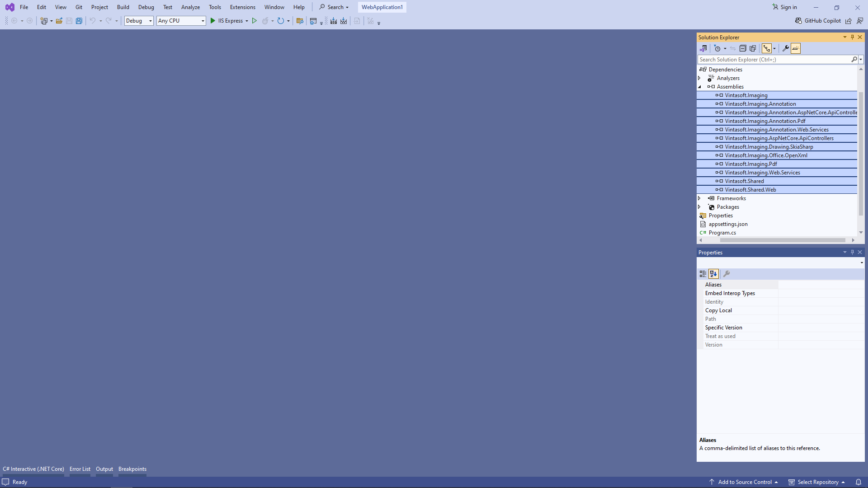868x488 pixels.
Task: Click the Hot Reload flame icon
Action: click(265, 21)
